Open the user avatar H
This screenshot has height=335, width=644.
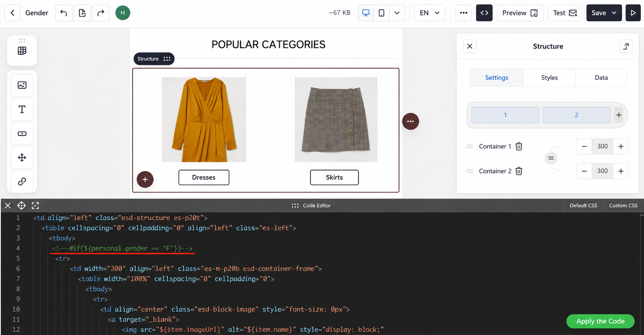pyautogui.click(x=123, y=13)
